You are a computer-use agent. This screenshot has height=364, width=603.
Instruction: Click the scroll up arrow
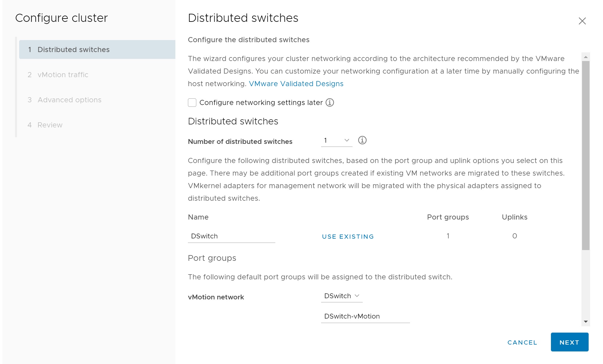pyautogui.click(x=586, y=57)
